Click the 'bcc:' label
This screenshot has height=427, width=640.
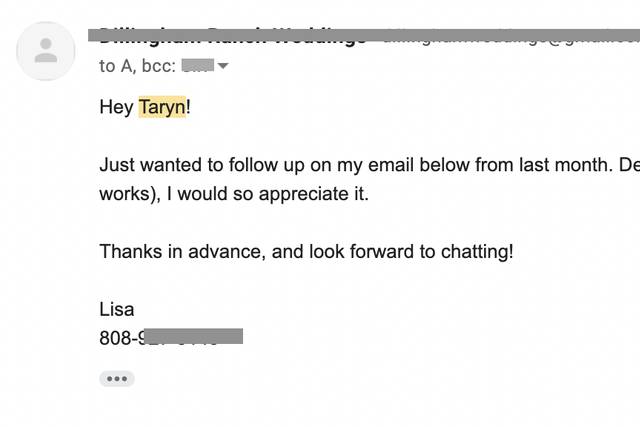click(x=159, y=66)
